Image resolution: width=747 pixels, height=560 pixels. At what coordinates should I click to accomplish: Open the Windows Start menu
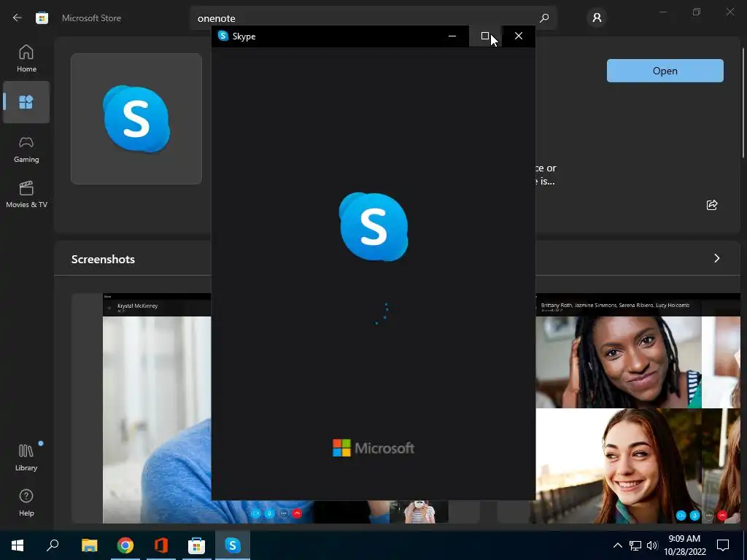(18, 545)
